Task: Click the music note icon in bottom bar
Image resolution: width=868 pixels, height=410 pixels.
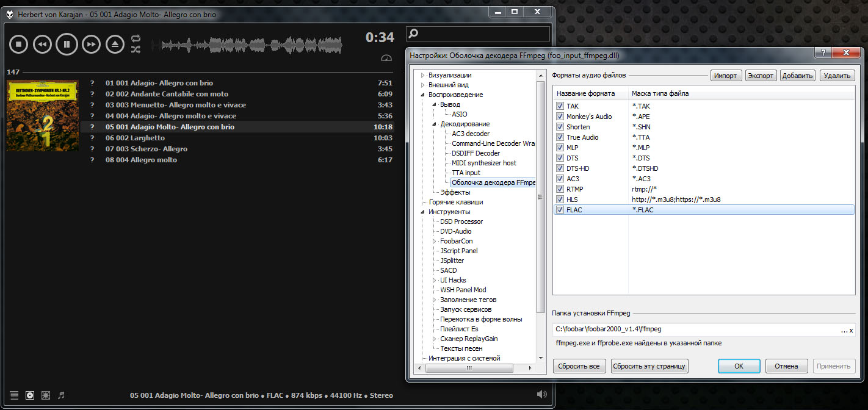Action: coord(61,395)
